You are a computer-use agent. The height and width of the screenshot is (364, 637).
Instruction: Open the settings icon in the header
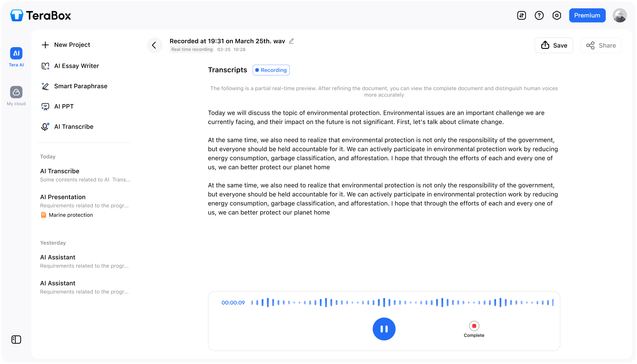(x=557, y=15)
